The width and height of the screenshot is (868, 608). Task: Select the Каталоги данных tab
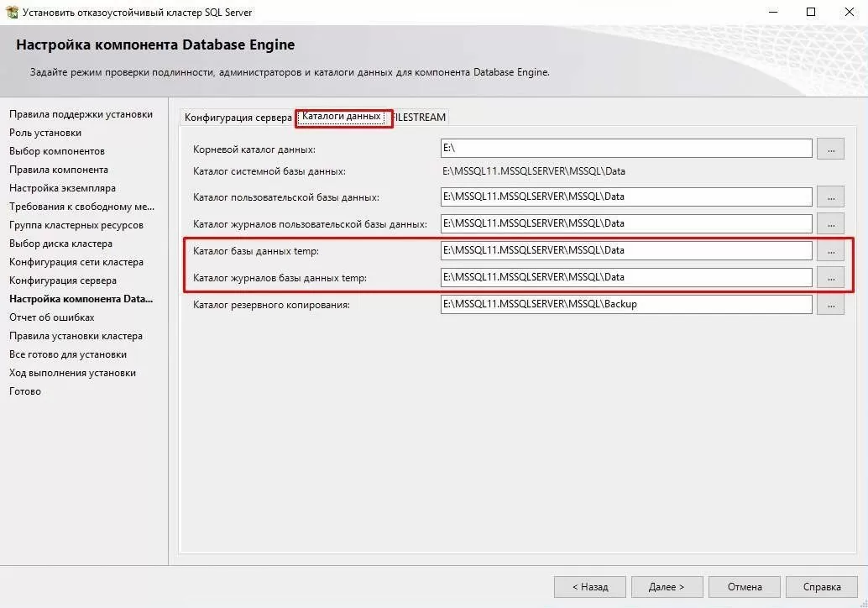[x=342, y=117]
